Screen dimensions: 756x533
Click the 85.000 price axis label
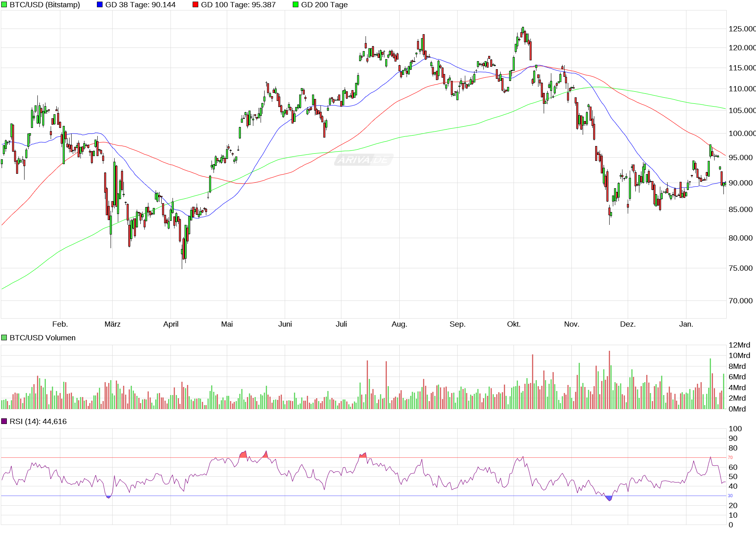(741, 210)
